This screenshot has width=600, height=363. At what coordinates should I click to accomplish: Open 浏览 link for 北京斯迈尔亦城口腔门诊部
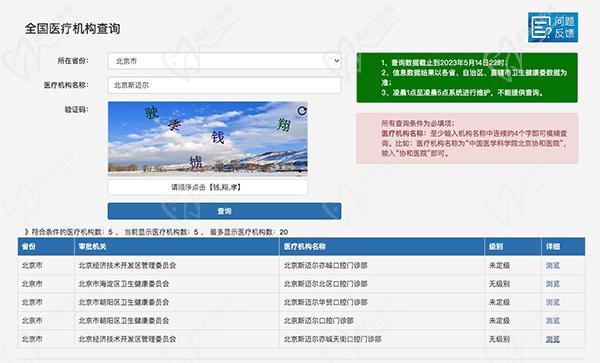[x=553, y=265]
